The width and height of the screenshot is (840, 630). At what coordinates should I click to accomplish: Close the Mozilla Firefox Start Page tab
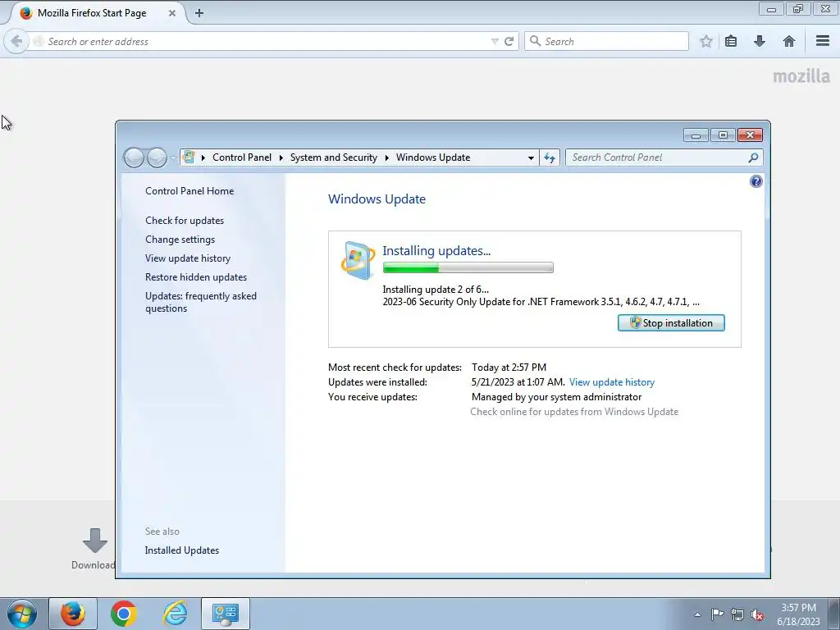coord(172,13)
